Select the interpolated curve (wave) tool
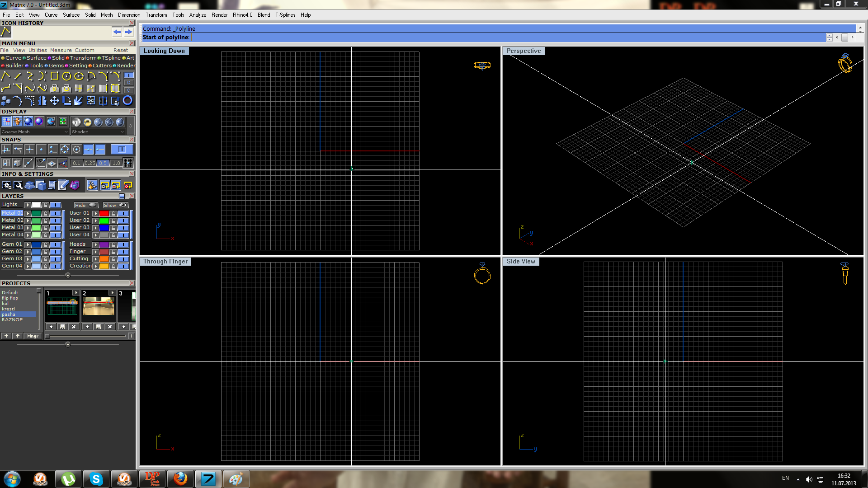Viewport: 868px width, 488px height. pyautogui.click(x=30, y=88)
